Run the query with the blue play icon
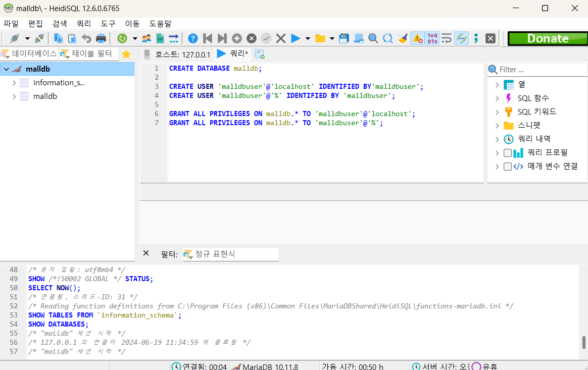 click(x=296, y=38)
